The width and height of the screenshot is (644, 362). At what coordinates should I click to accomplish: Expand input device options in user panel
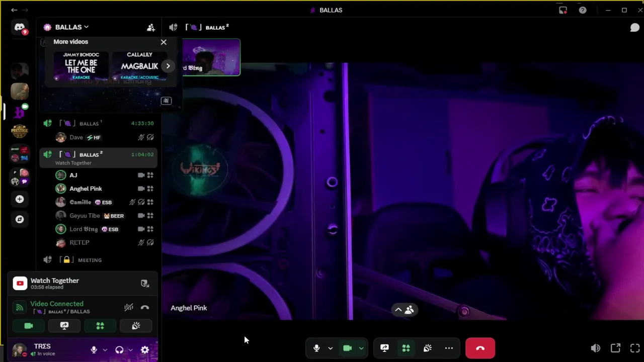[105, 350]
